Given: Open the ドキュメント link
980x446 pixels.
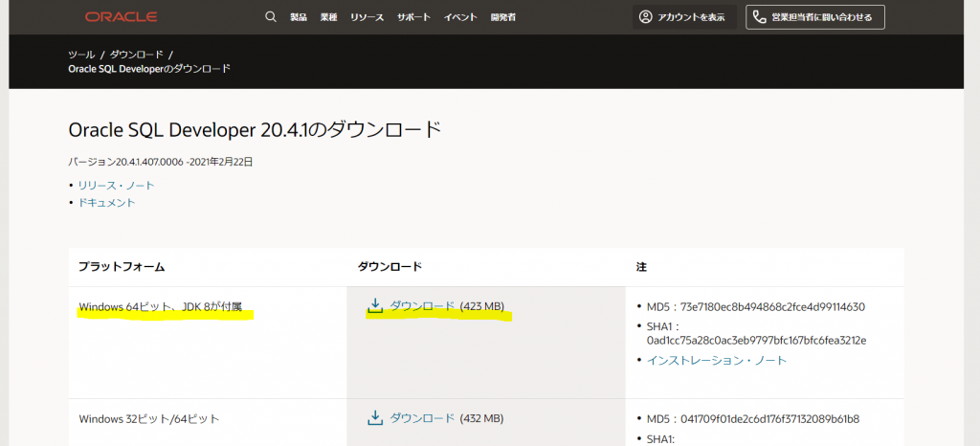Looking at the screenshot, I should [106, 202].
